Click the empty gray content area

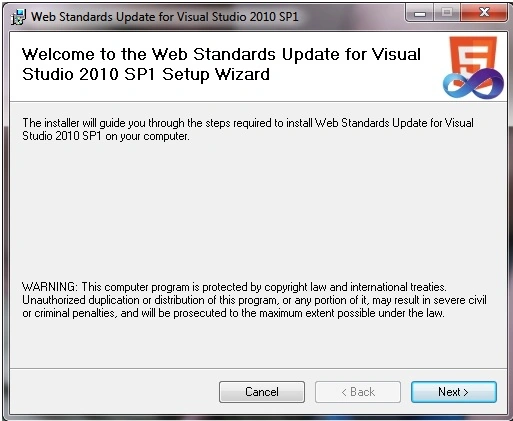pyautogui.click(x=258, y=210)
